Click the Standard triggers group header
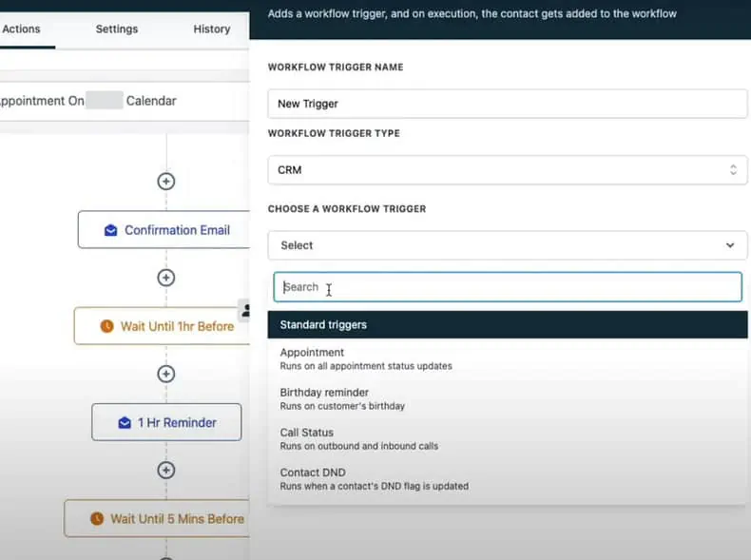This screenshot has width=751, height=560. point(508,324)
